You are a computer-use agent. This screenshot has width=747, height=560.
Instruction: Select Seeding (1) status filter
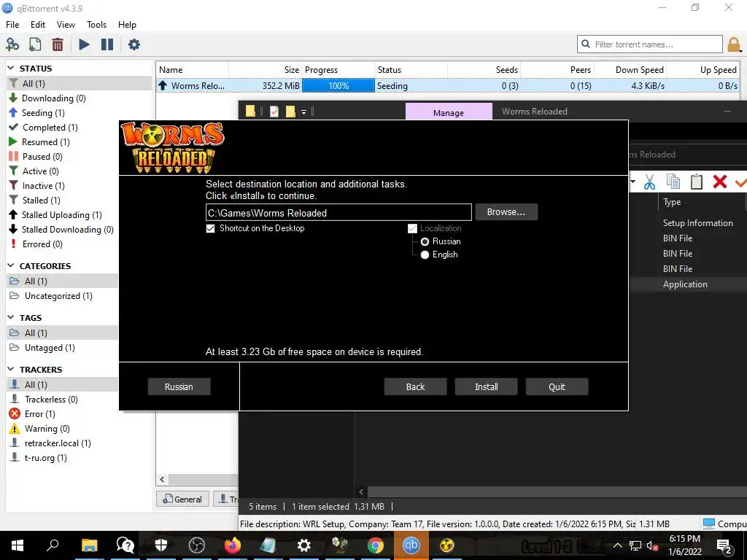(43, 113)
